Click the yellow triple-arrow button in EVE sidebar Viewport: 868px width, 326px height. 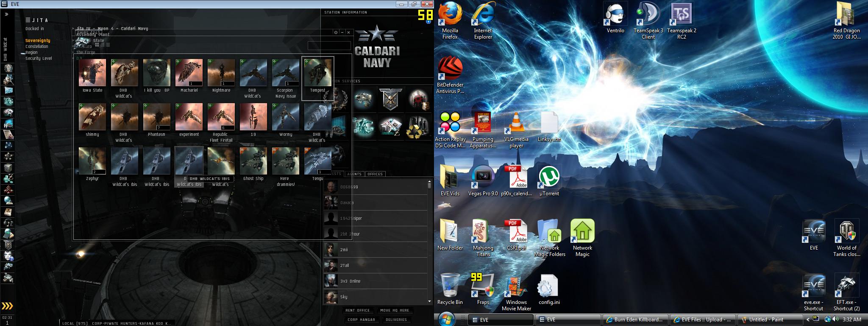(7, 306)
